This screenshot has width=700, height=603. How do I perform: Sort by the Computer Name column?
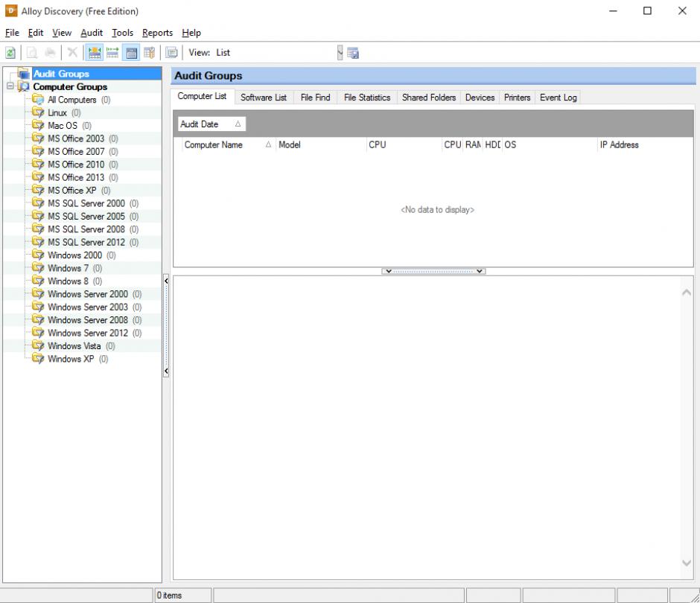(x=228, y=144)
